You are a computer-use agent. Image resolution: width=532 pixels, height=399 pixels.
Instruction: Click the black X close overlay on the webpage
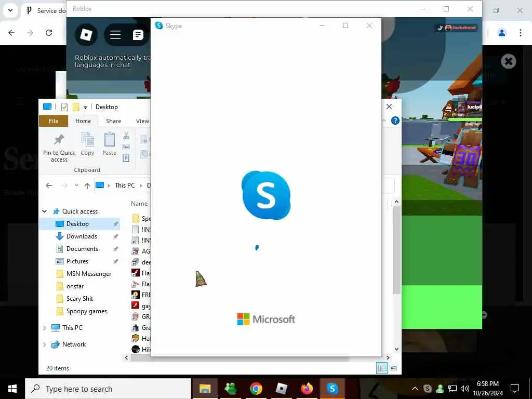508,61
